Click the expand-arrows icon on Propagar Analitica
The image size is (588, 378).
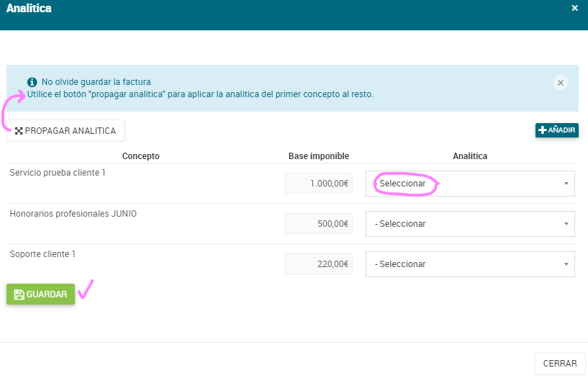(19, 131)
